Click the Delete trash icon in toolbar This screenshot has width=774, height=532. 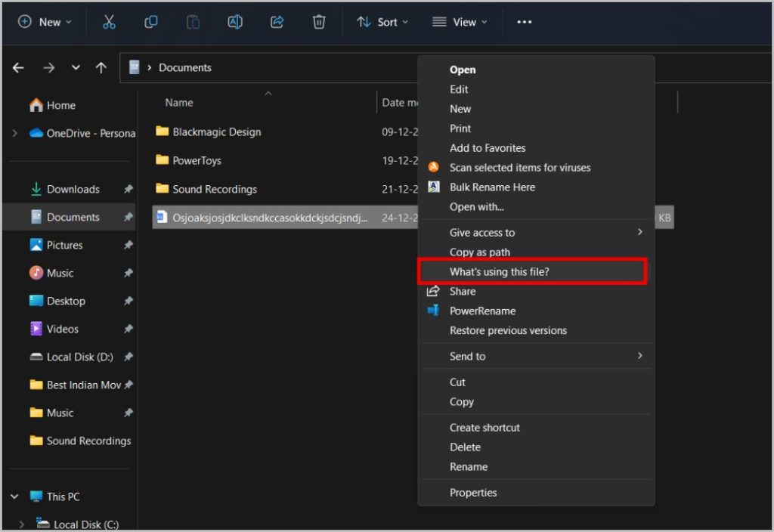coord(319,22)
